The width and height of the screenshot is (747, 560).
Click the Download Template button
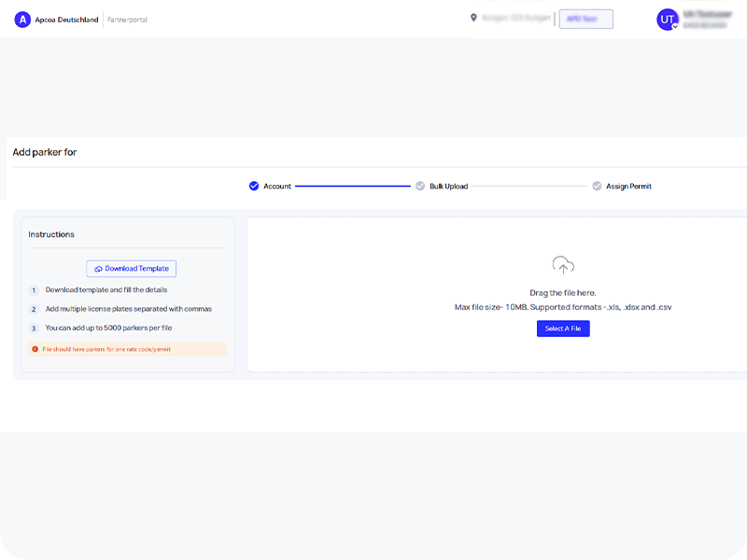(131, 269)
